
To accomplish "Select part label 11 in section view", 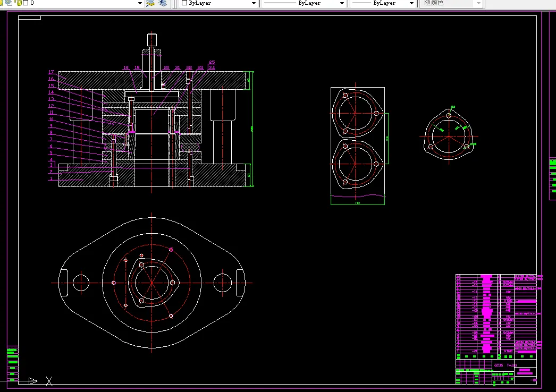I will [51, 113].
